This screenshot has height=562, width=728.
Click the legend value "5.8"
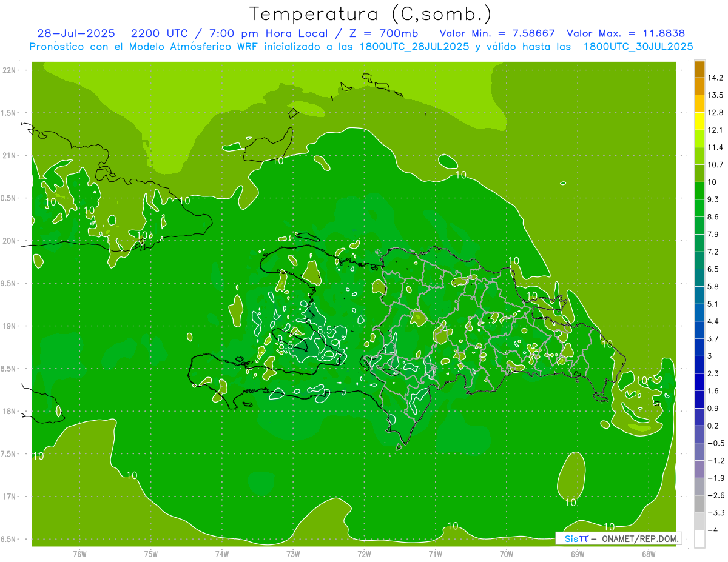(x=713, y=286)
